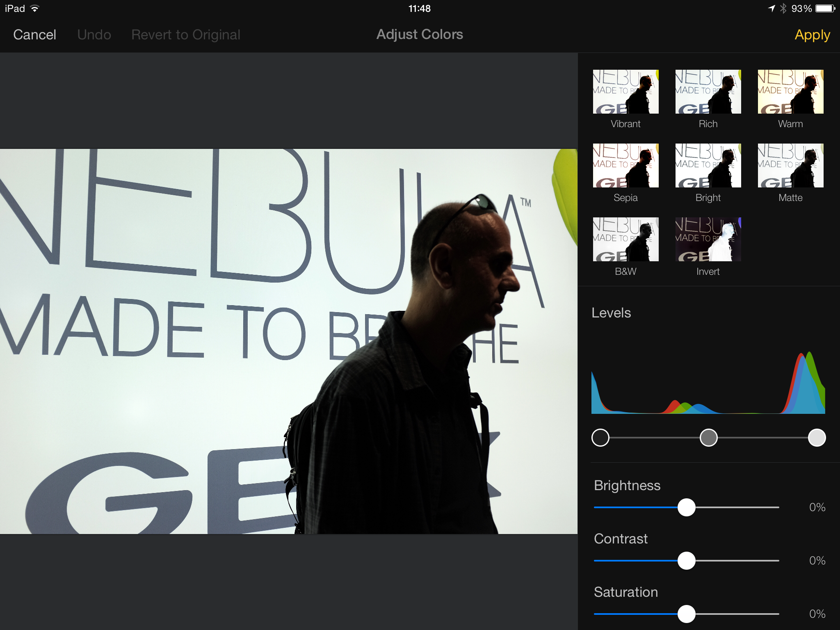Tap the Bluetooth status icon

click(783, 9)
